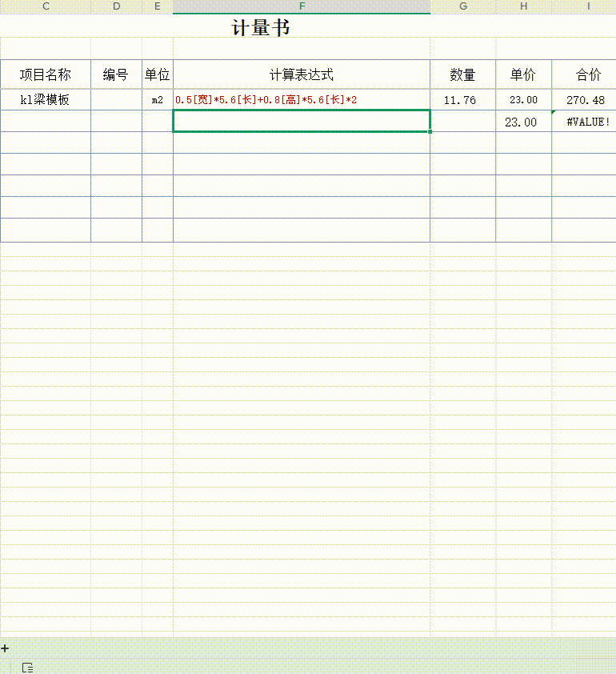Select column C header
Viewport: 616px width, 674px height.
(46, 6)
